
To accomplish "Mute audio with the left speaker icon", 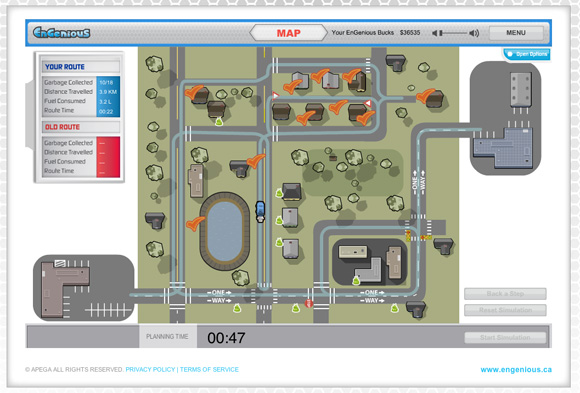I will tap(435, 33).
